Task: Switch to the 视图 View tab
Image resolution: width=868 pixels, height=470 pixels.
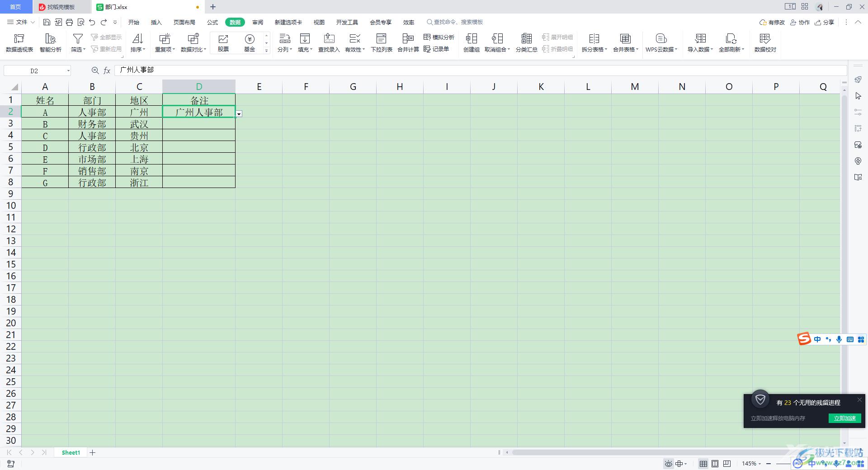Action: [x=319, y=22]
